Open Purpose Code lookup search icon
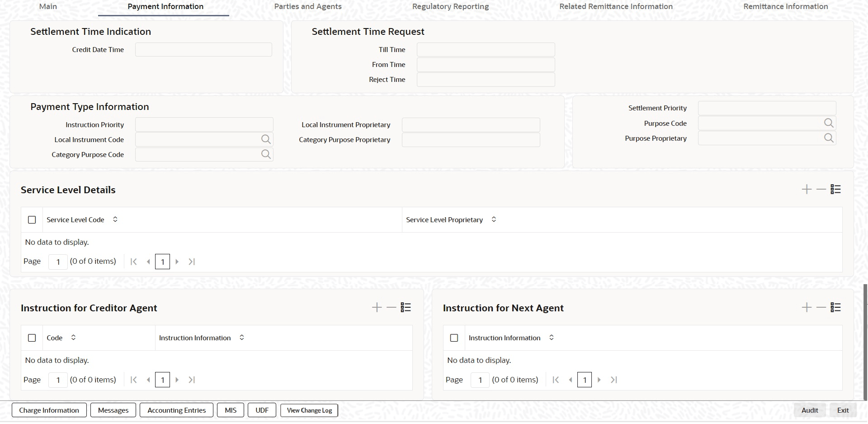The image size is (868, 424). (829, 123)
